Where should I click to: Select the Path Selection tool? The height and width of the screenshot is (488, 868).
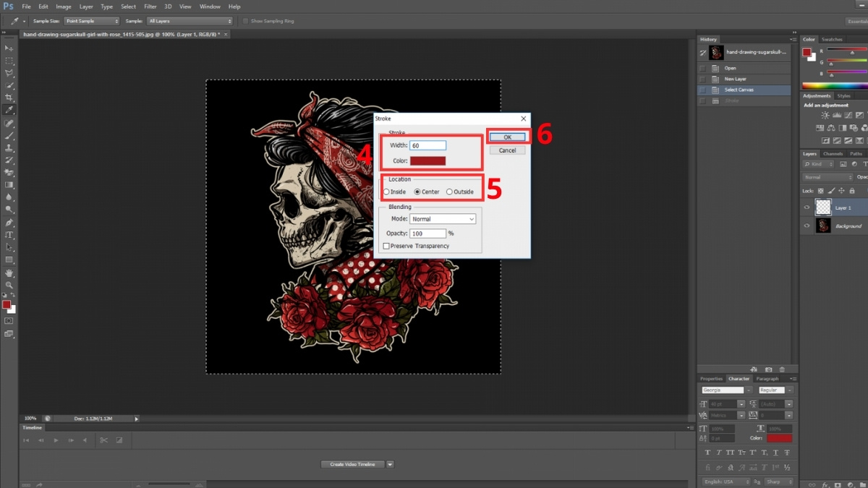point(9,247)
